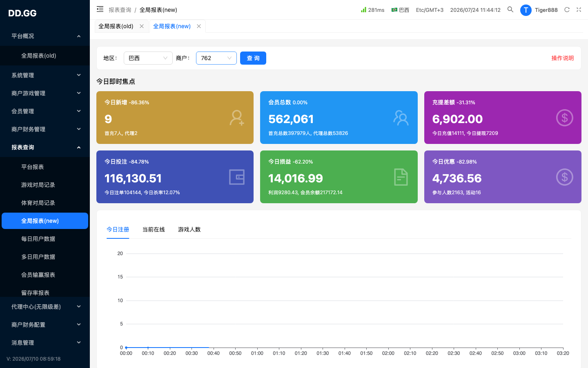Open the 地区 dropdown showing 巴西
Viewport: 588px width, 368px height.
coord(148,58)
